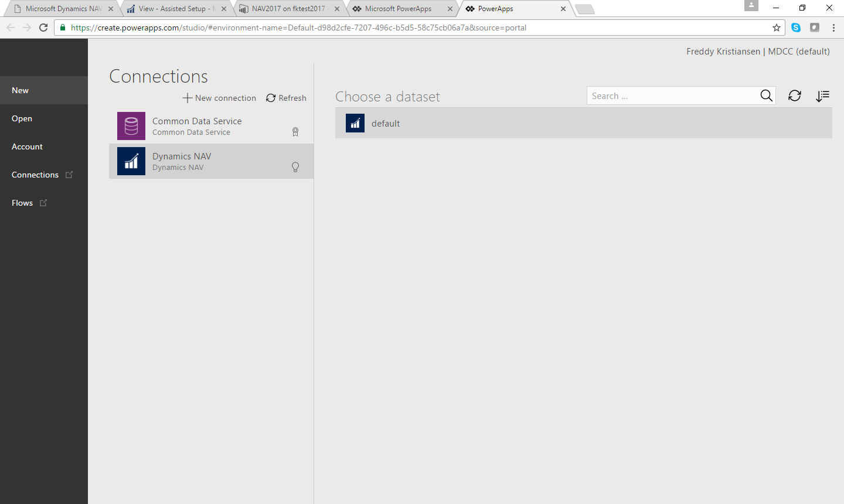
Task: Bookmark this page with star icon
Action: coord(777,28)
